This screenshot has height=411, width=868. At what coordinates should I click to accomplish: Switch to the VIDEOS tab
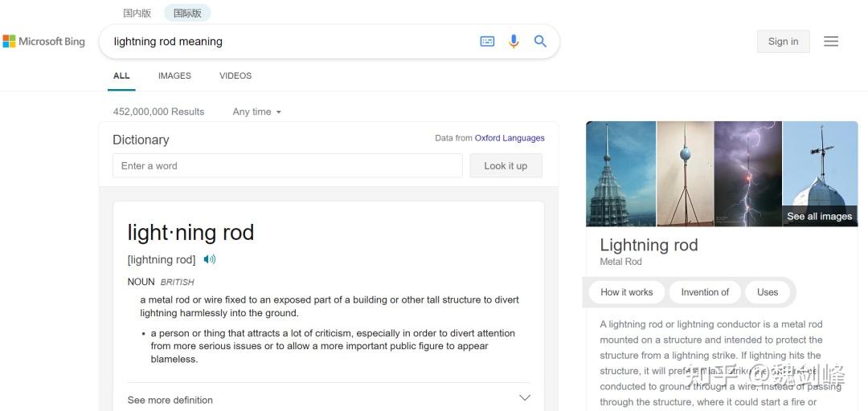click(235, 75)
